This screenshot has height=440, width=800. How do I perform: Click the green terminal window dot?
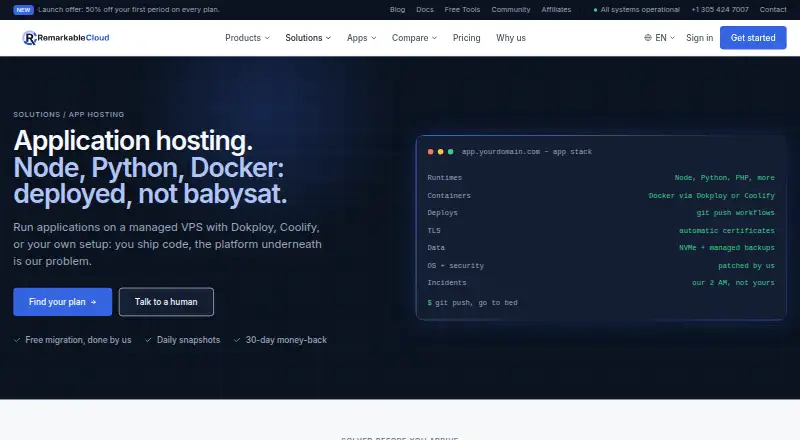[451, 152]
